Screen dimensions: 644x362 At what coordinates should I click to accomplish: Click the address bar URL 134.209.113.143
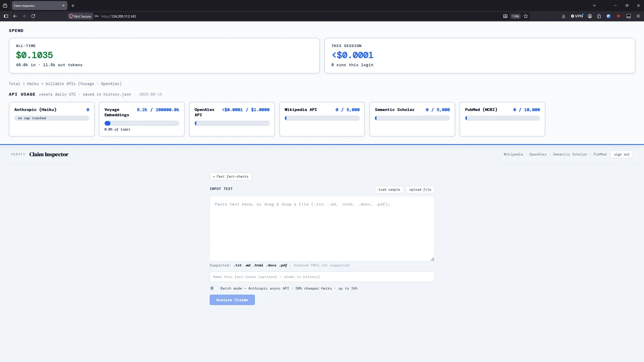(118, 16)
